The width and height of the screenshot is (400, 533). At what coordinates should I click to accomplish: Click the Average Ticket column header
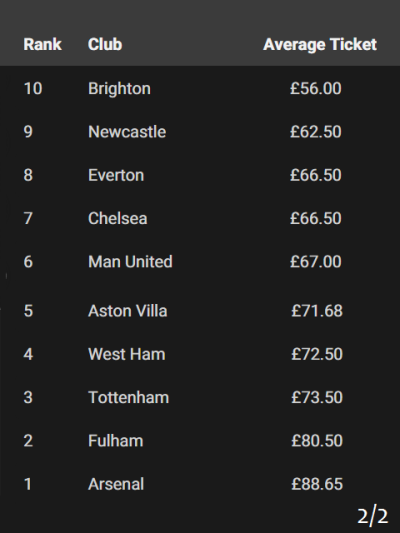[320, 45]
